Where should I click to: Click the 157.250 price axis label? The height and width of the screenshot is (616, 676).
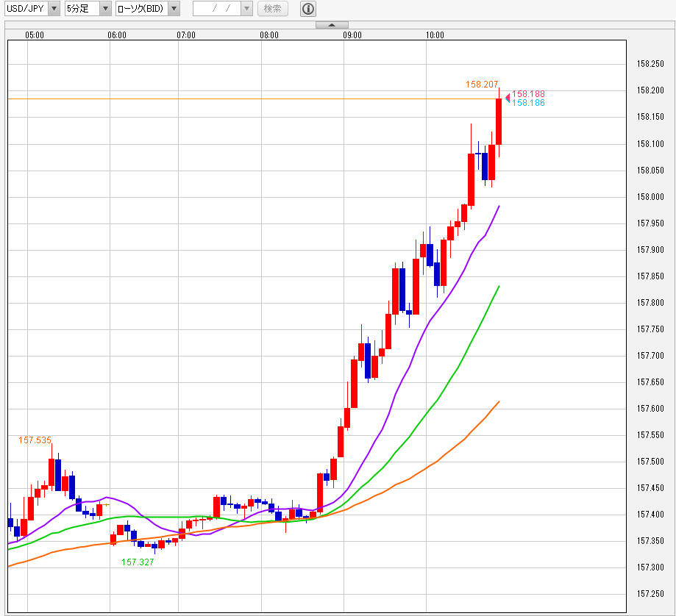click(650, 594)
